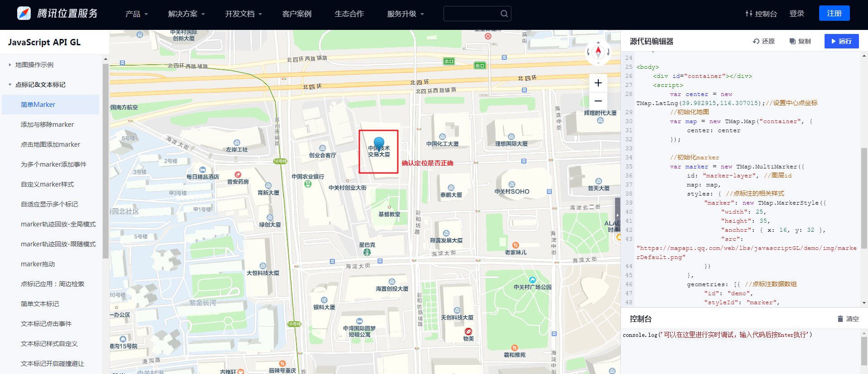Open the 开发文档 dropdown menu
The image size is (868, 374).
[x=243, y=14]
